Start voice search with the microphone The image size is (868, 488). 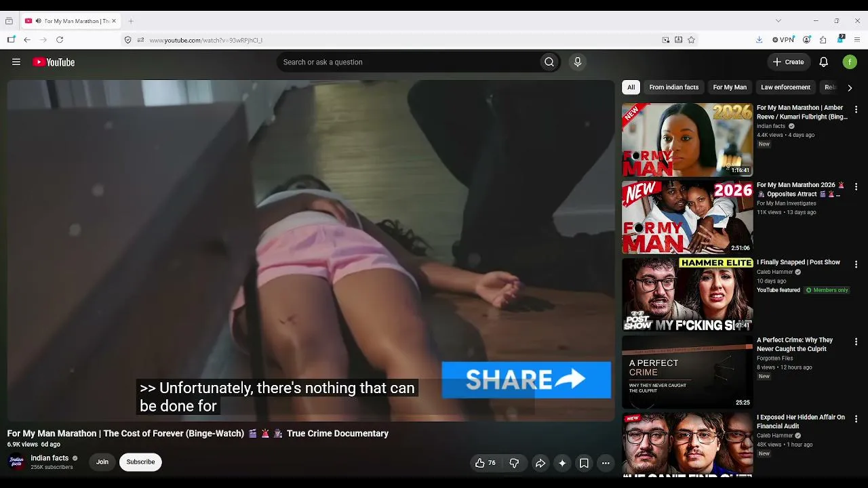pyautogui.click(x=578, y=62)
